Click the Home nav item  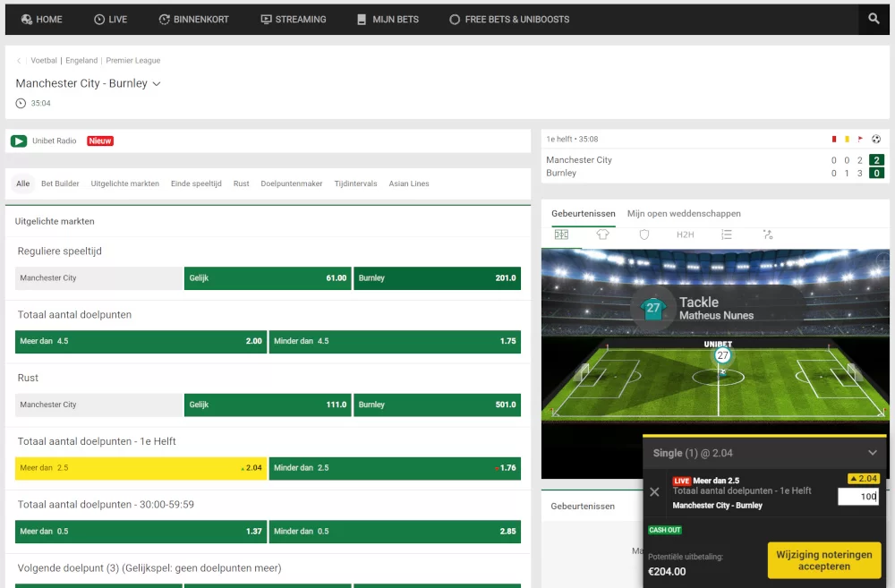[42, 20]
